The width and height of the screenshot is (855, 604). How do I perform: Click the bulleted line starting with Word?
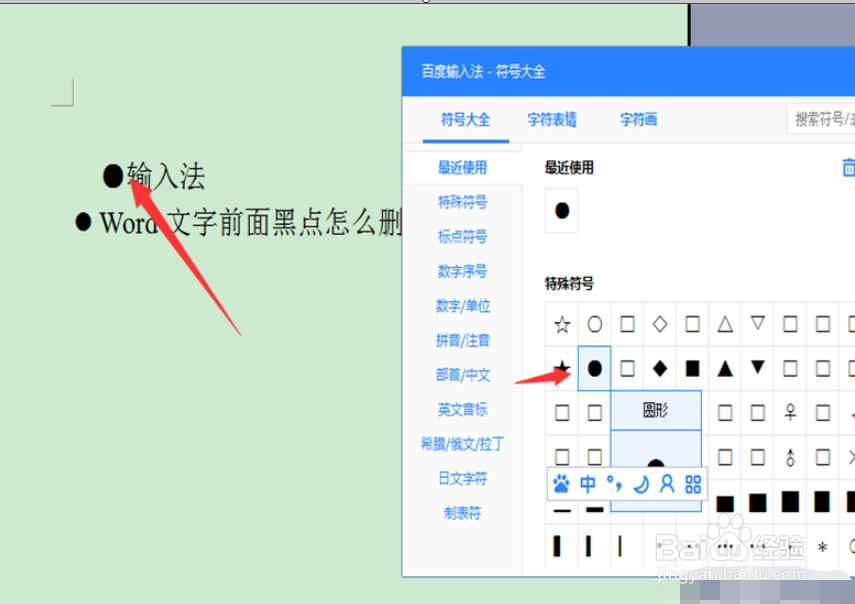(238, 222)
